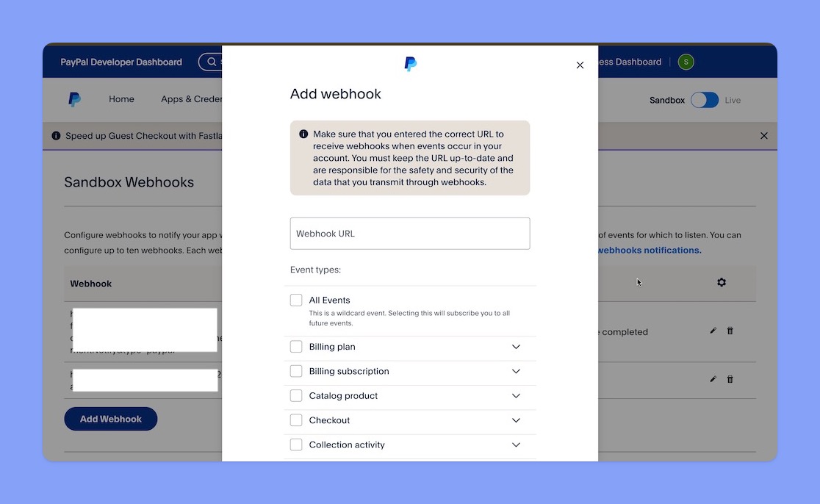
Task: Check the Checkout checkbox
Action: point(296,420)
